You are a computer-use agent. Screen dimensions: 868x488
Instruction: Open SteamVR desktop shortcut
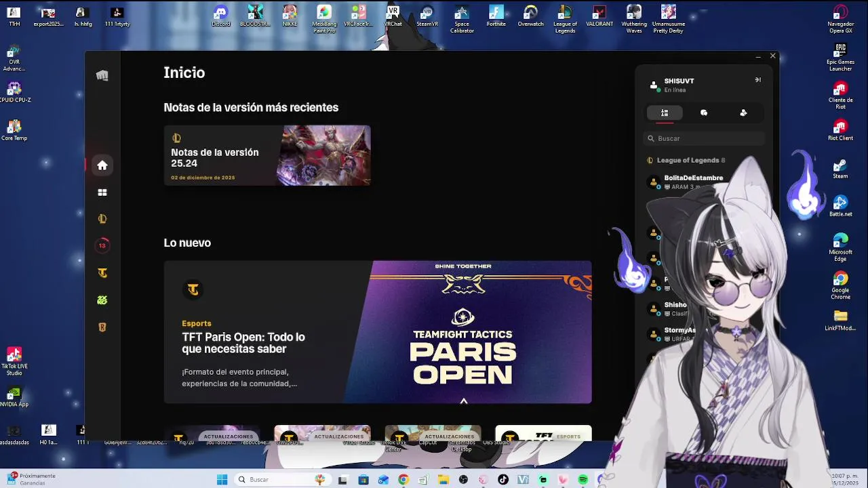click(427, 16)
